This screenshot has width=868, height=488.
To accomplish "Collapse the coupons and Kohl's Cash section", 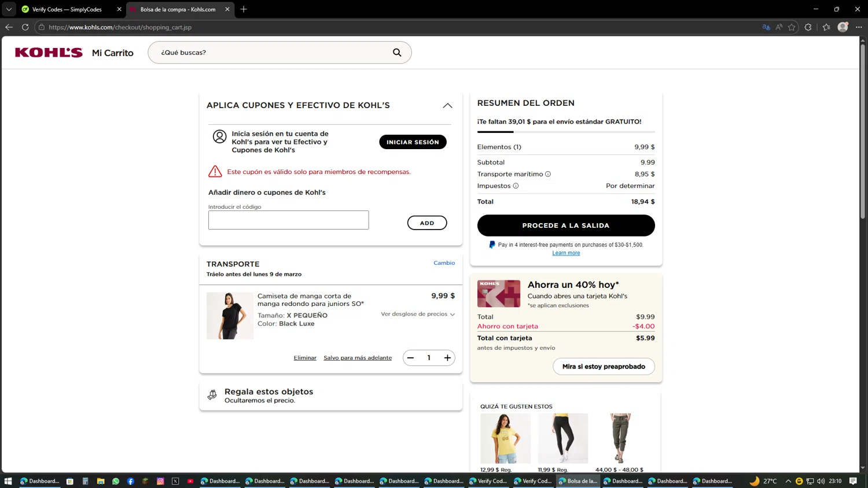I will (447, 105).
